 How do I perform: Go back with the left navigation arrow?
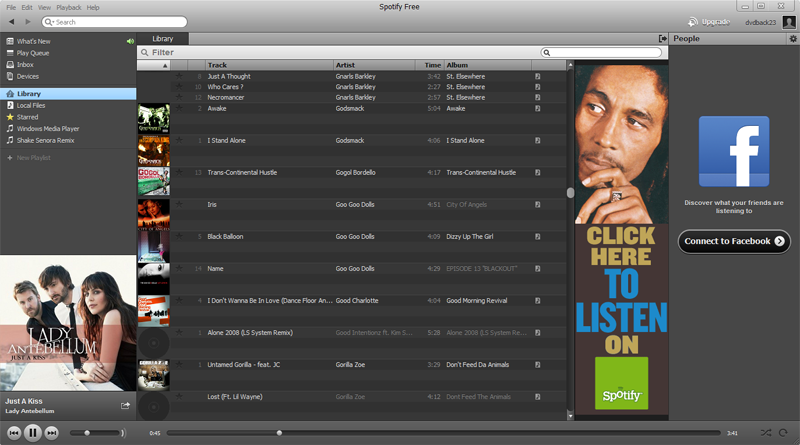(x=11, y=22)
